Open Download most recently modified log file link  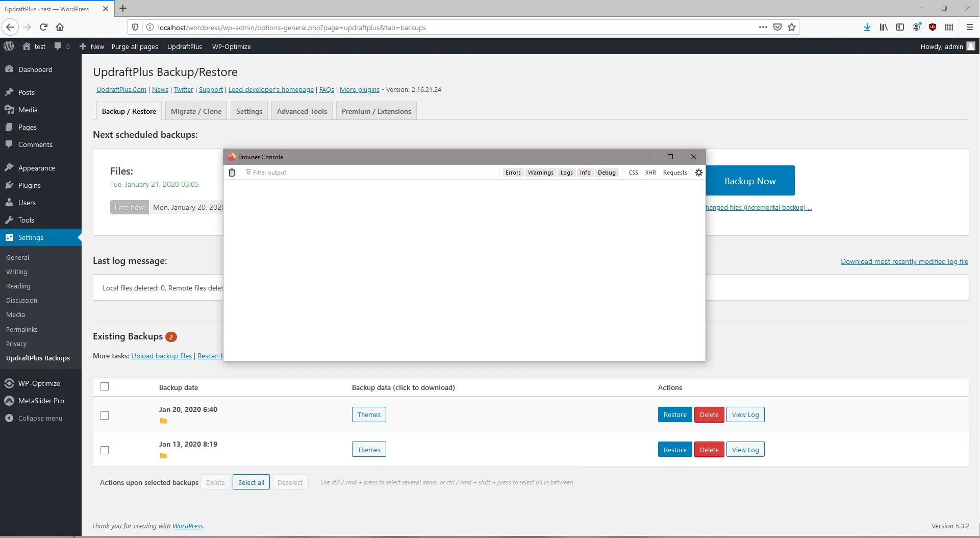(904, 261)
